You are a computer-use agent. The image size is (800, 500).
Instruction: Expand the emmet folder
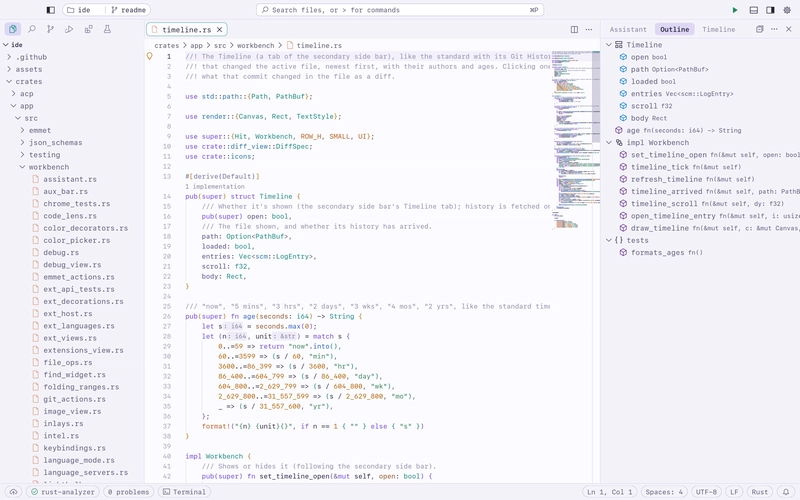click(22, 130)
